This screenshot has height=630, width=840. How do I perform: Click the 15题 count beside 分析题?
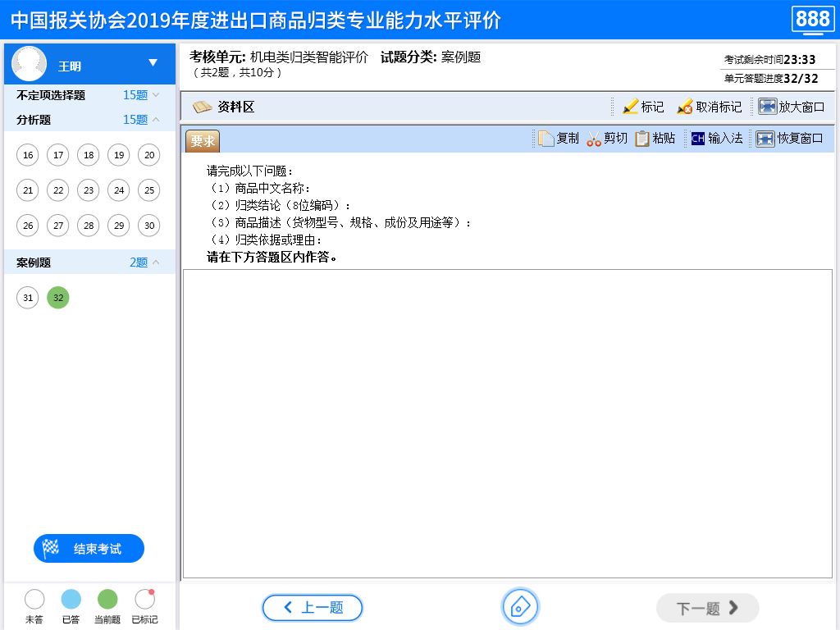point(135,120)
